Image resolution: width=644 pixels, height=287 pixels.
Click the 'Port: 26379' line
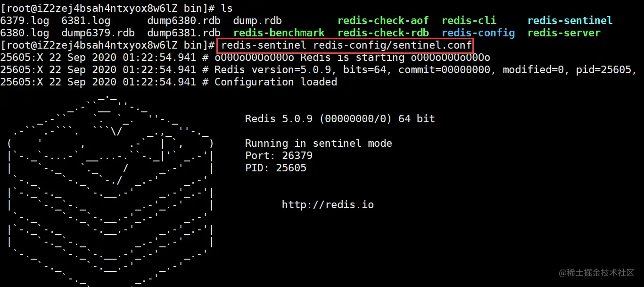[x=279, y=156]
